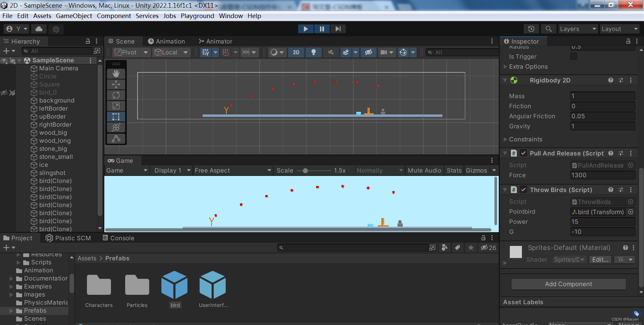644x325 pixels.
Task: Toggle Gizmos globe icon in Scene toolbar
Action: click(404, 52)
